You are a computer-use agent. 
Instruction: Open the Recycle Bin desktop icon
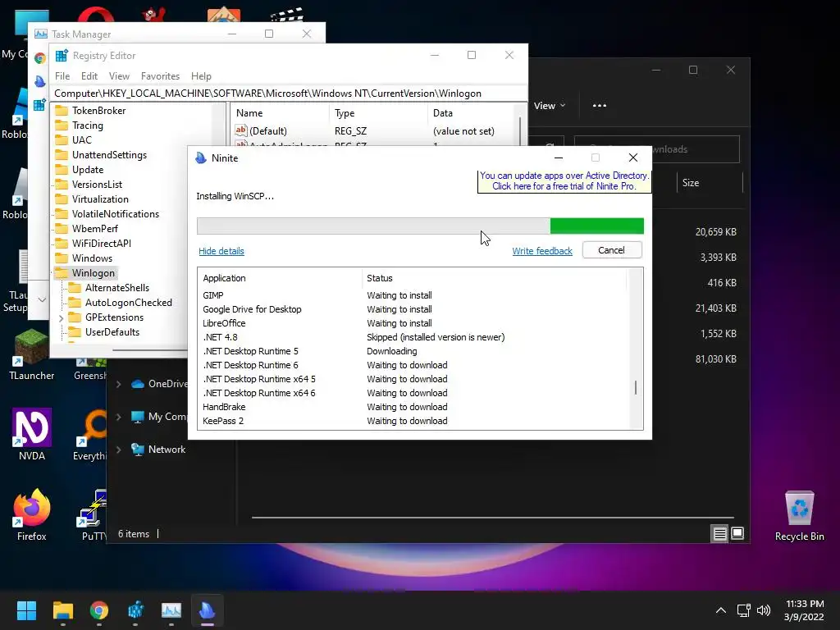[x=799, y=516]
